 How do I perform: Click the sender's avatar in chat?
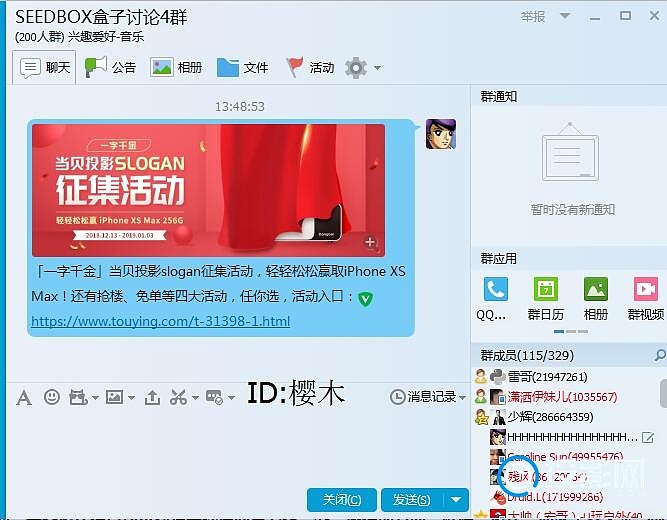click(x=441, y=134)
